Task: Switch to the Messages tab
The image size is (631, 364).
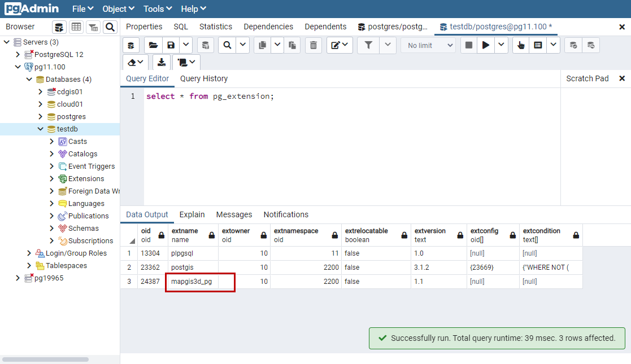Action: pos(234,214)
